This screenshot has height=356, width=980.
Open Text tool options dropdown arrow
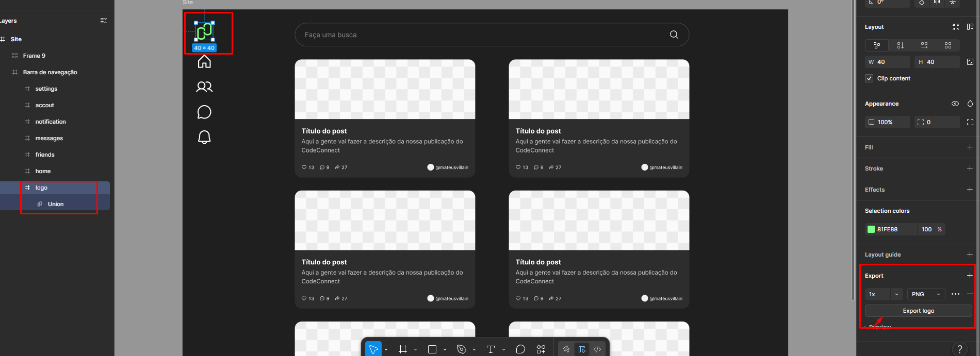(503, 350)
